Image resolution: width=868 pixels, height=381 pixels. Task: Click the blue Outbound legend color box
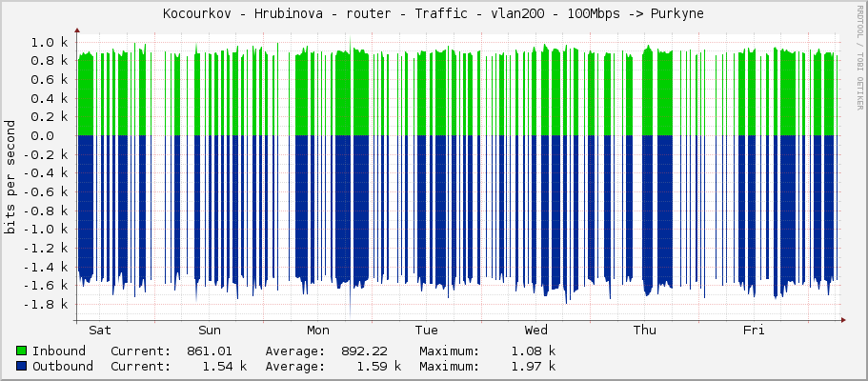pyautogui.click(x=22, y=366)
